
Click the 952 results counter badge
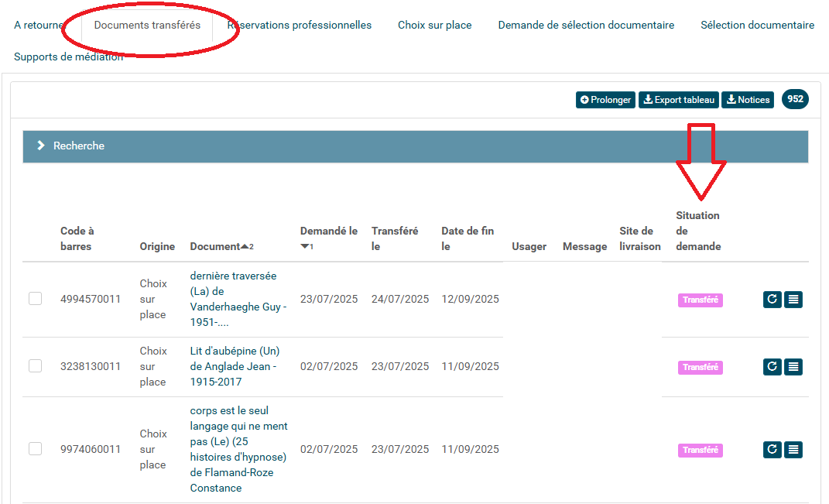(795, 99)
